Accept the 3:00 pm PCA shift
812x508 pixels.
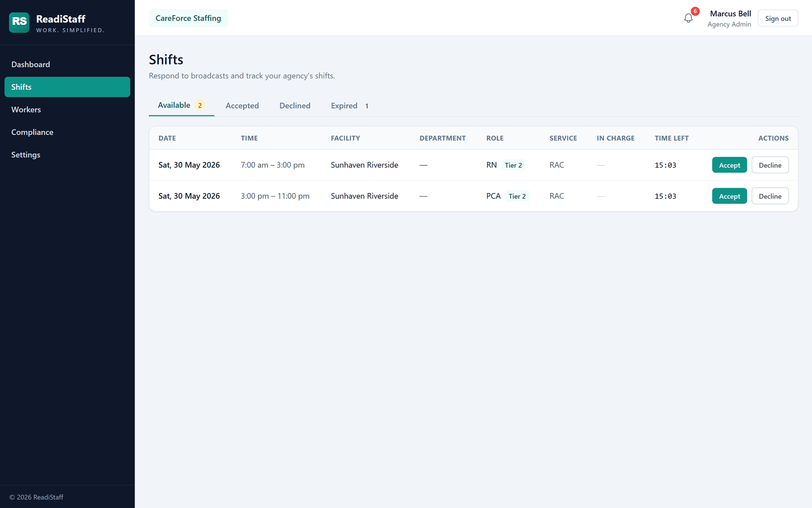click(730, 196)
